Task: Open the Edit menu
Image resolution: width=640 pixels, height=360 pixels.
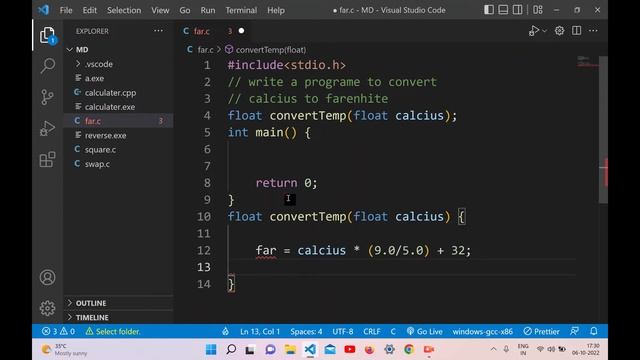Action: click(x=89, y=10)
